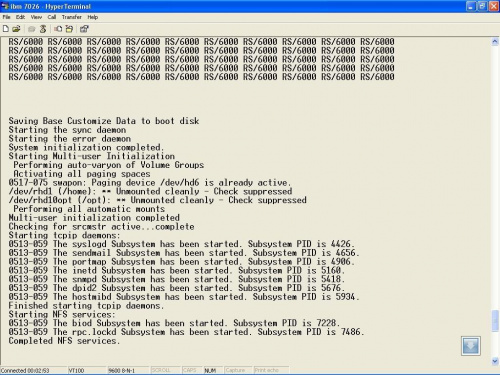This screenshot has width=500, height=375.
Task: Click the 'Connected 00:02:53' status entry
Action: [25, 370]
